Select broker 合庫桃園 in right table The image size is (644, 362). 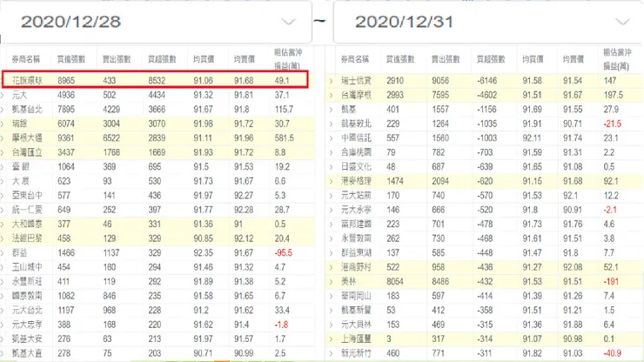[356, 153]
